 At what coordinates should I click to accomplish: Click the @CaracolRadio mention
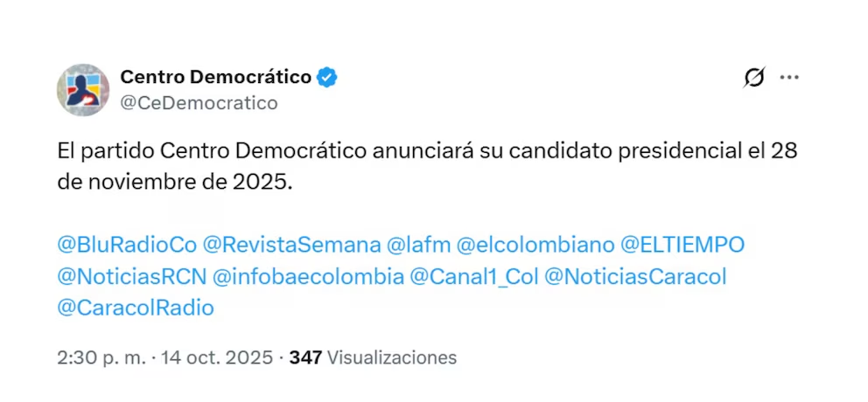136,308
